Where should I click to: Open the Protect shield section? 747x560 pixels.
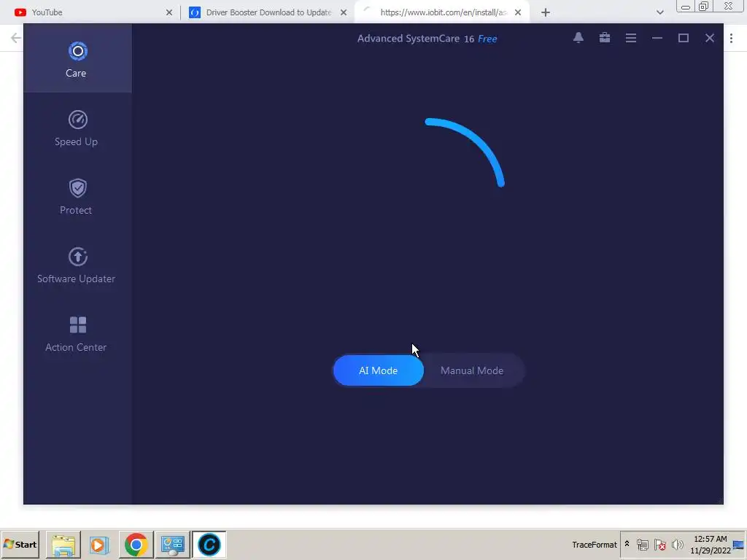point(77,196)
